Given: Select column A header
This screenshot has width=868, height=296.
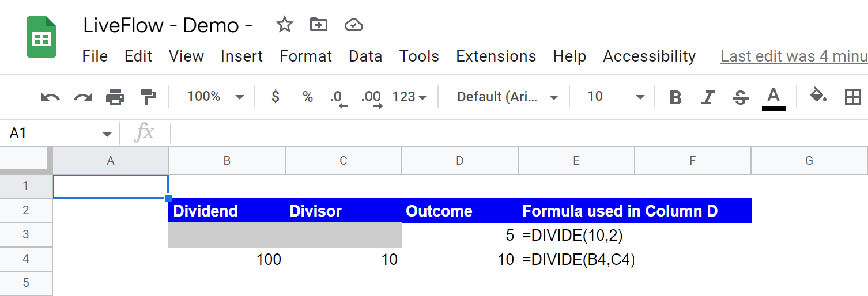Looking at the screenshot, I should point(111,161).
